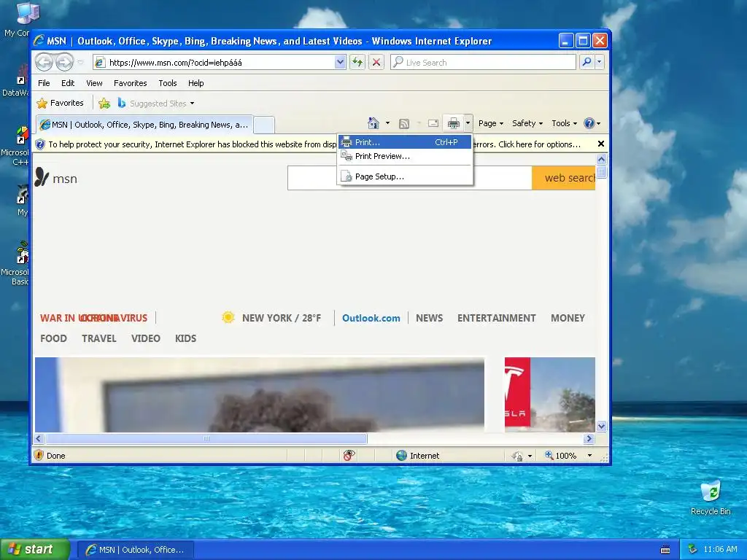Click the Back navigation arrow
This screenshot has width=747, height=560.
pyautogui.click(x=44, y=63)
